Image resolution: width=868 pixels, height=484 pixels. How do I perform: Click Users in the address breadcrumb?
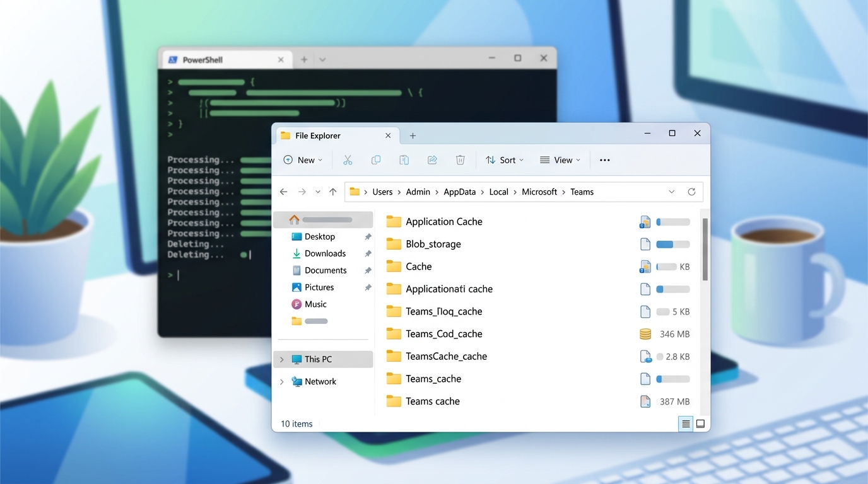click(382, 192)
